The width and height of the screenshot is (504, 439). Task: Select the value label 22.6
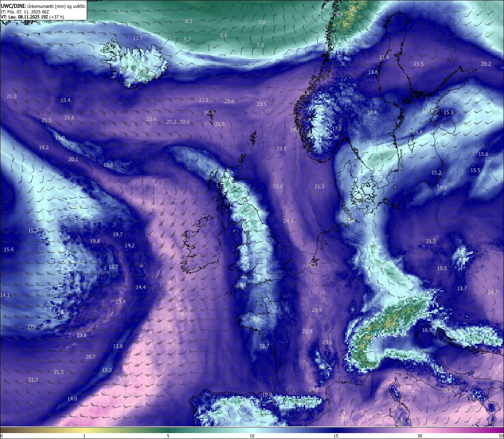pyautogui.click(x=185, y=122)
